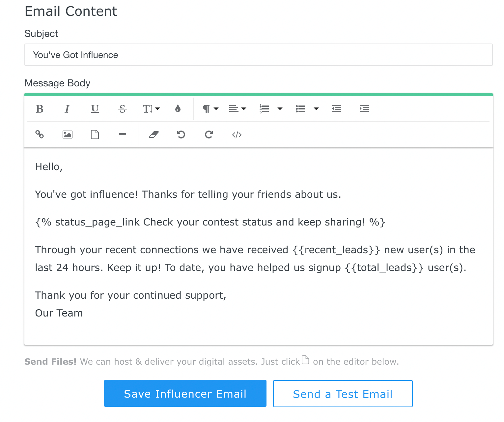Viewport: 504px width, 422px height.
Task: Click the Subject input field
Action: click(258, 55)
